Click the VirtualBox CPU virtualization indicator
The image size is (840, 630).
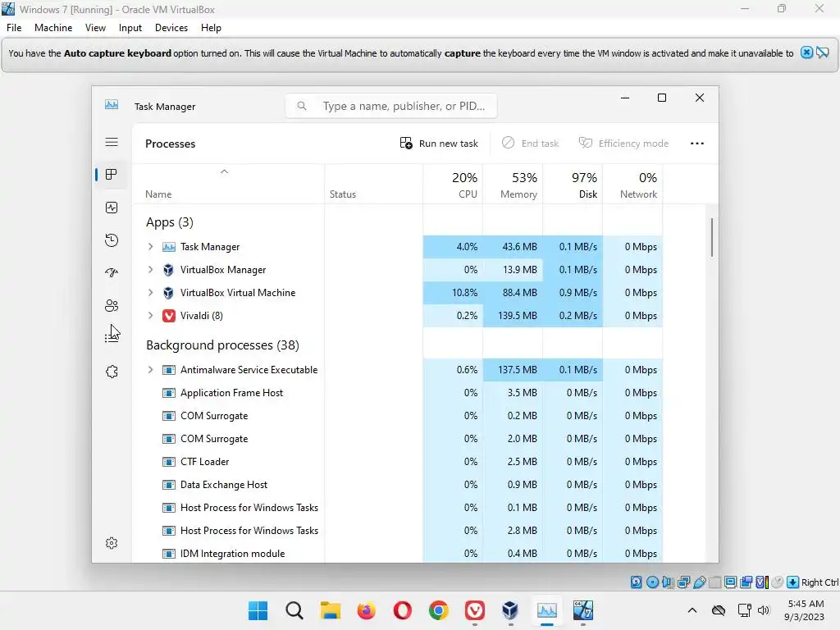(x=762, y=582)
